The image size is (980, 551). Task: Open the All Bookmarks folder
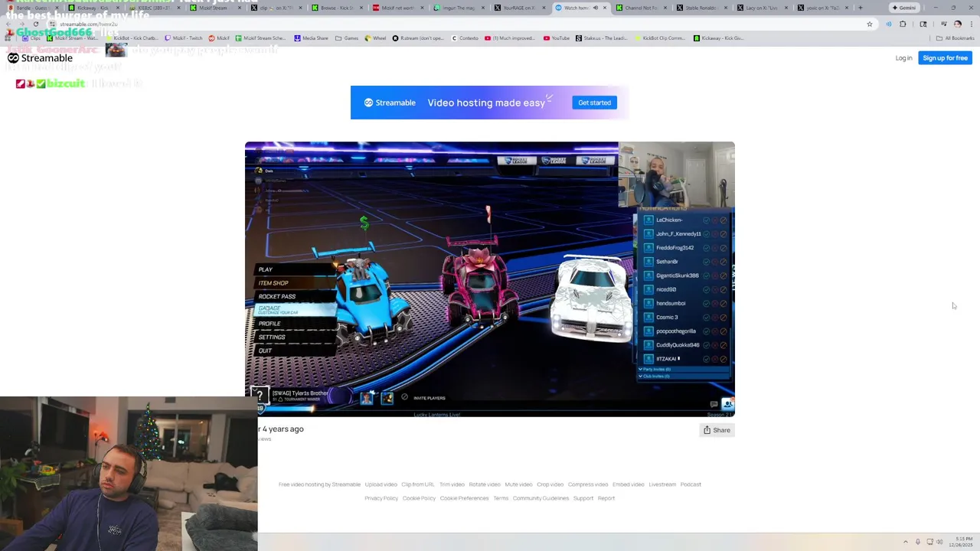(955, 38)
